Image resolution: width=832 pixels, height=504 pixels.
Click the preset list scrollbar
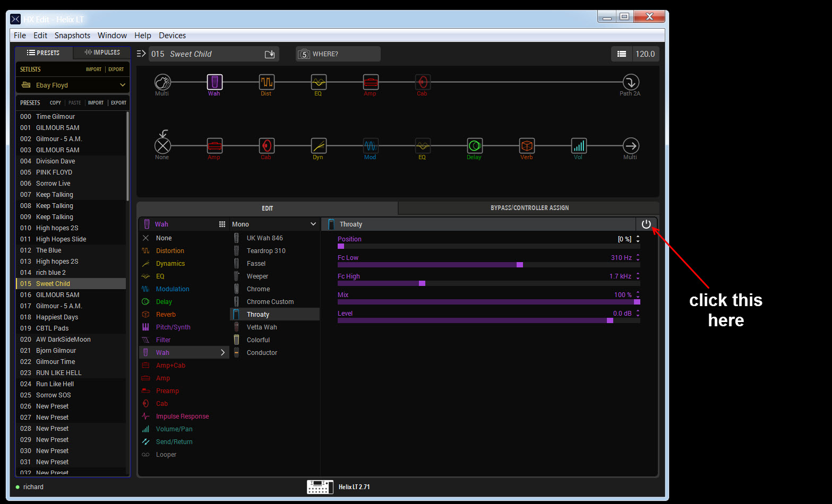(127, 156)
